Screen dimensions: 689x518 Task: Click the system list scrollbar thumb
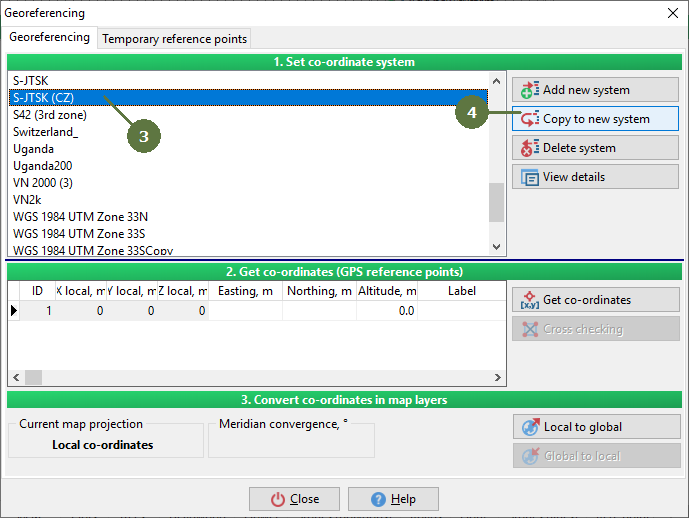[497, 203]
